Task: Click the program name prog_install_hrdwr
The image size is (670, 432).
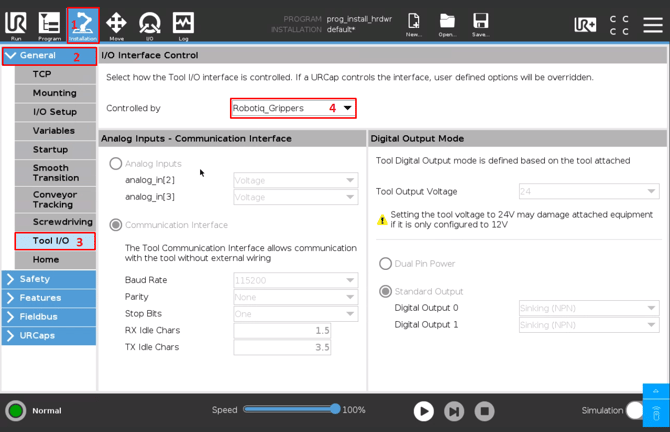Action: click(359, 19)
